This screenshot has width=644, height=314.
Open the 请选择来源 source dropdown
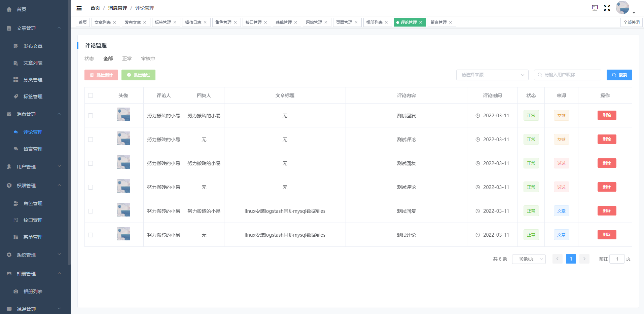(x=492, y=75)
